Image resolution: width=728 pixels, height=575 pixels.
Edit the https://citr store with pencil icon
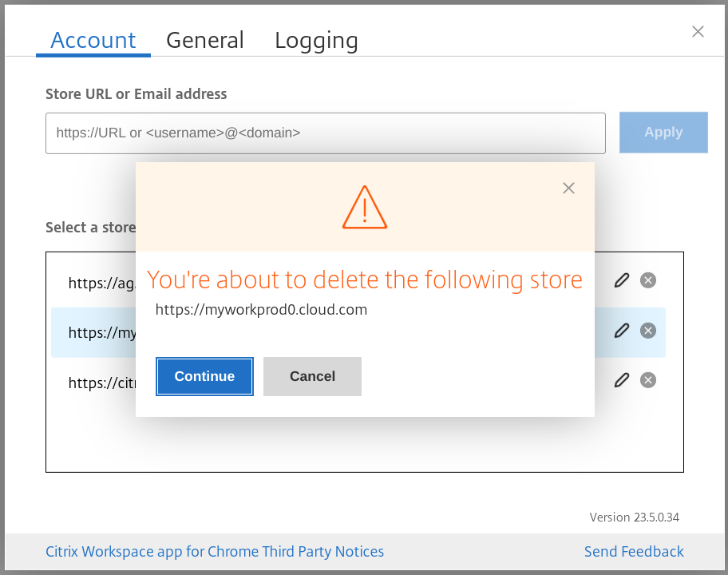point(621,380)
